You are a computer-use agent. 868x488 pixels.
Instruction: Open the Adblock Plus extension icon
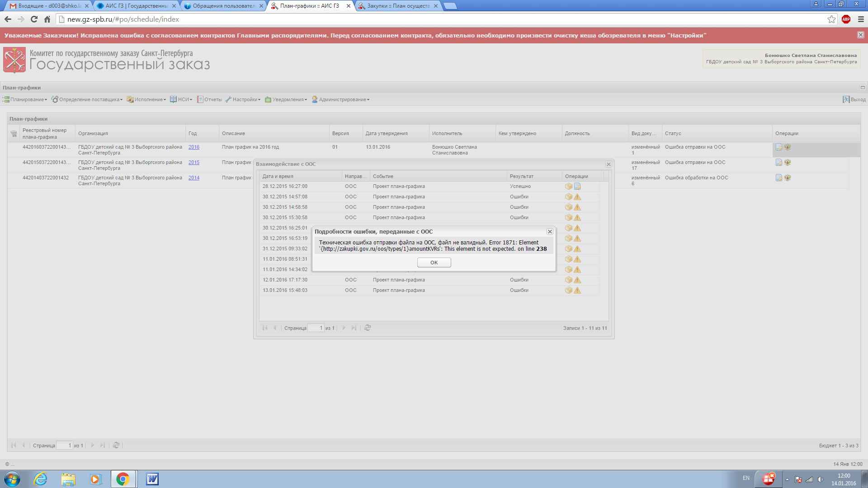(x=846, y=19)
